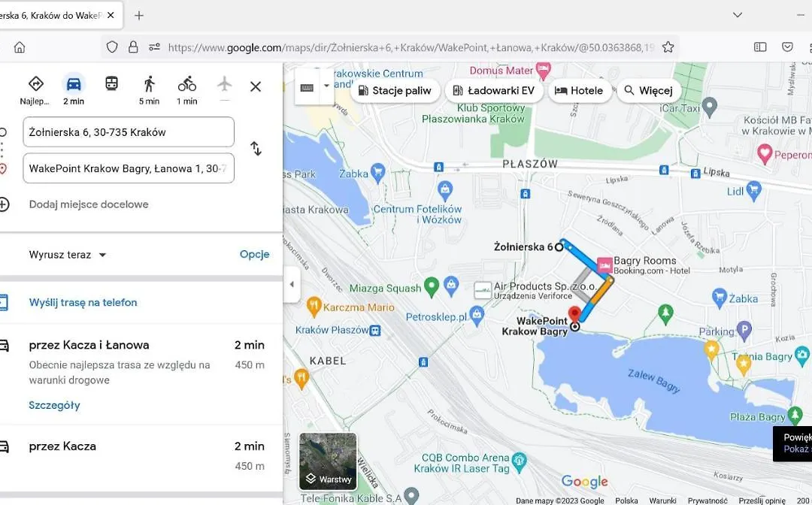
Task: Add a destination with plus icon
Action: pyautogui.click(x=4, y=204)
